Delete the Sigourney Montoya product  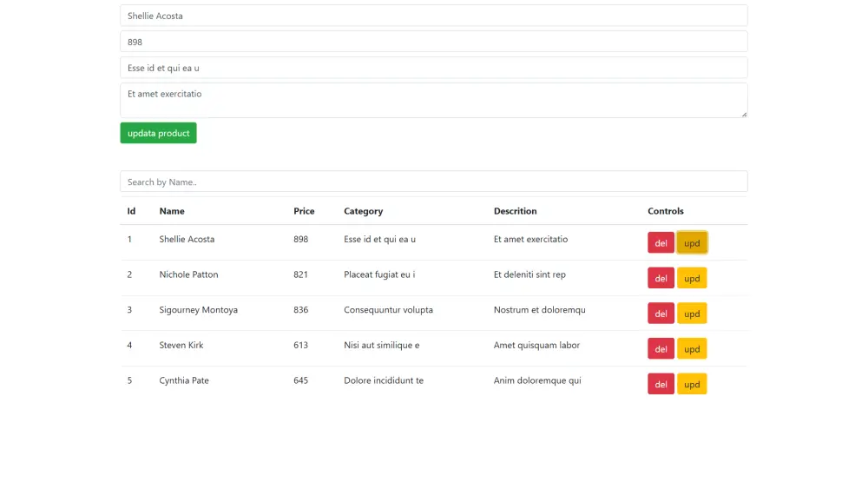coord(661,314)
